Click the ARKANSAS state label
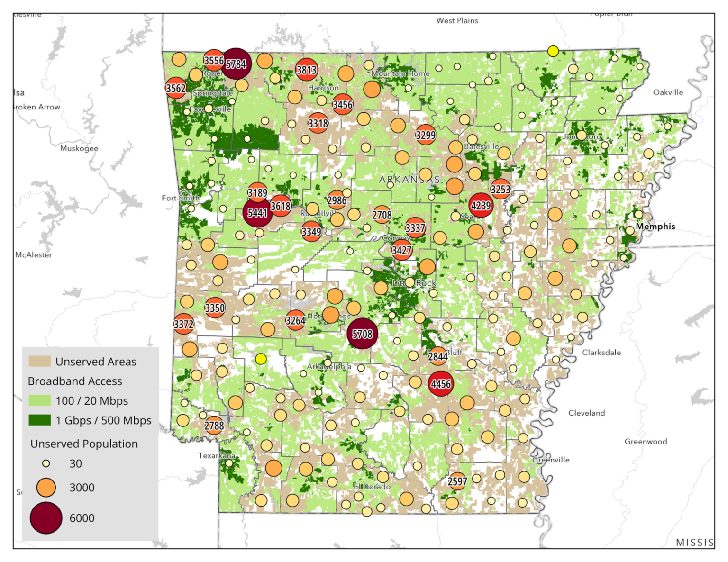The width and height of the screenshot is (728, 562). [x=410, y=180]
